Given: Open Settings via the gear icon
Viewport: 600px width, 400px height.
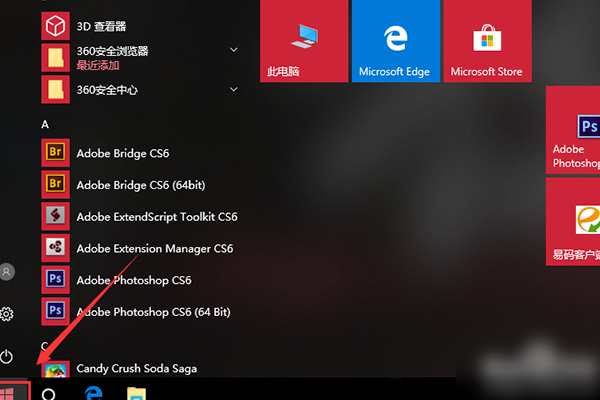Looking at the screenshot, I should point(8,314).
